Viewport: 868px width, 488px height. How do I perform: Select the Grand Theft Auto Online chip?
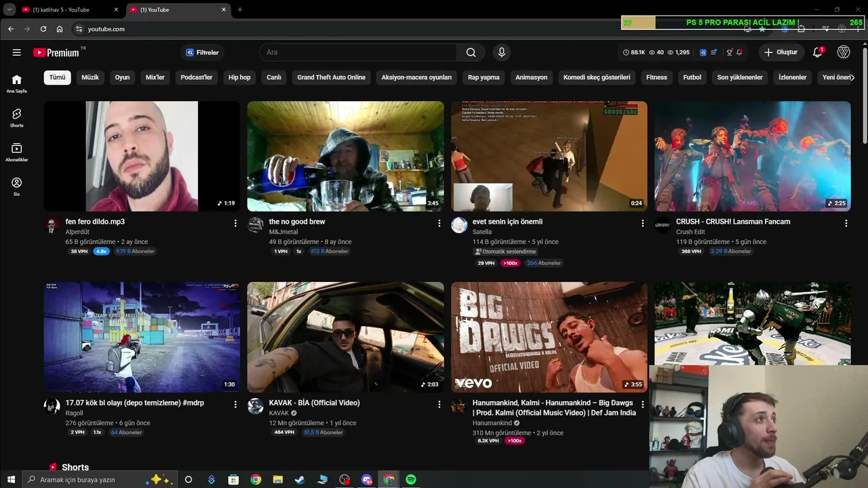click(331, 77)
